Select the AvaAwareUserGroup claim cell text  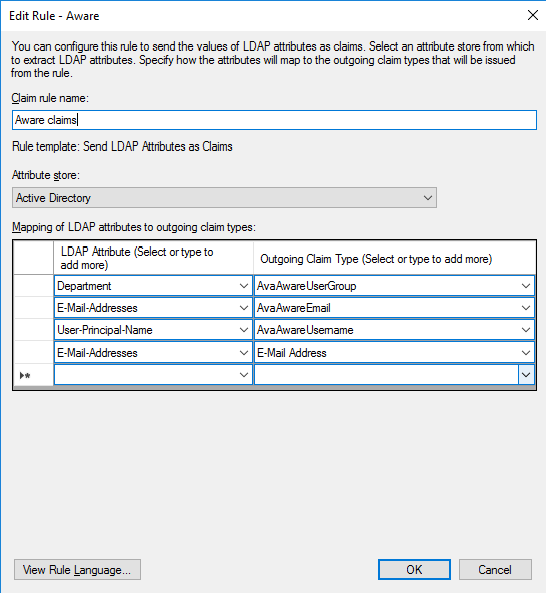coord(306,286)
